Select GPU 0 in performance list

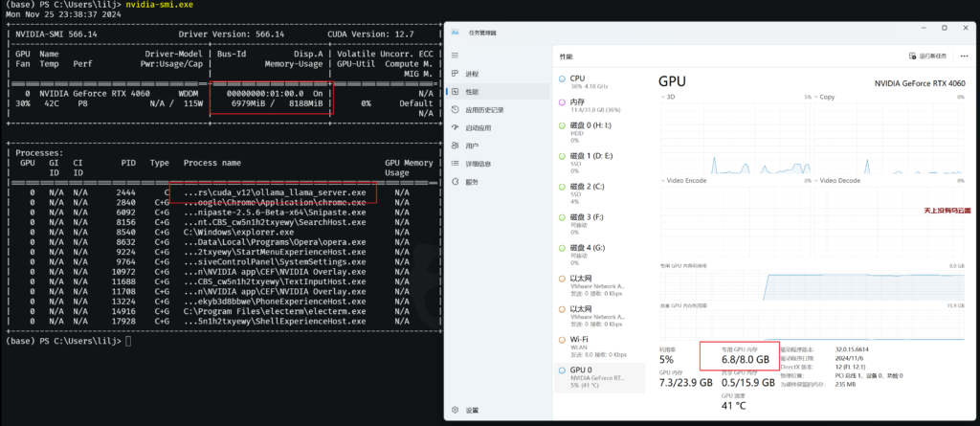tap(600, 377)
